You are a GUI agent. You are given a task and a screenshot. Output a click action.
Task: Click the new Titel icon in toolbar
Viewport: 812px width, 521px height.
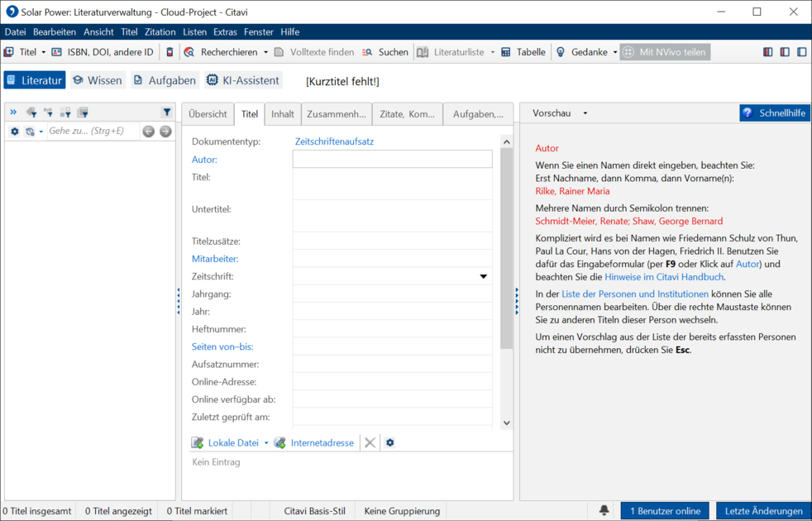point(9,52)
